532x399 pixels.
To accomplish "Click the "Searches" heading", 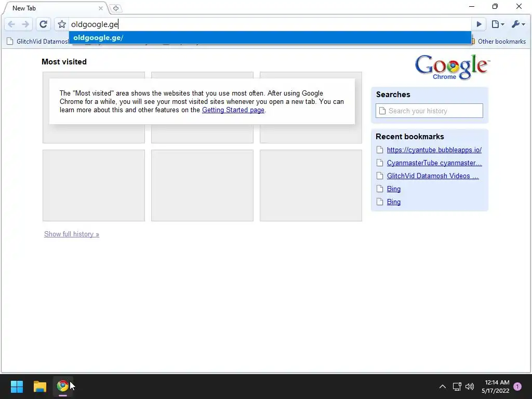I will coord(393,95).
